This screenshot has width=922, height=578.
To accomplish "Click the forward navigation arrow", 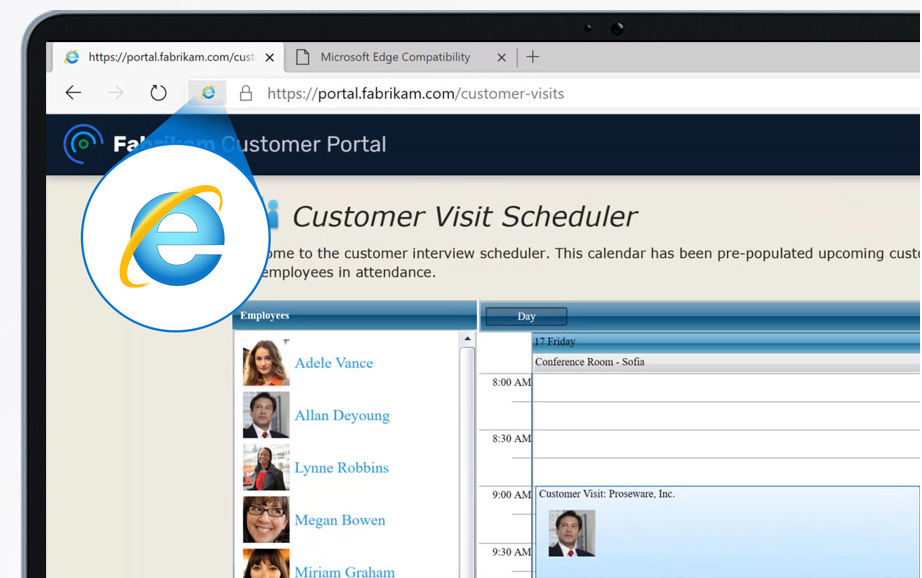I will pyautogui.click(x=116, y=92).
